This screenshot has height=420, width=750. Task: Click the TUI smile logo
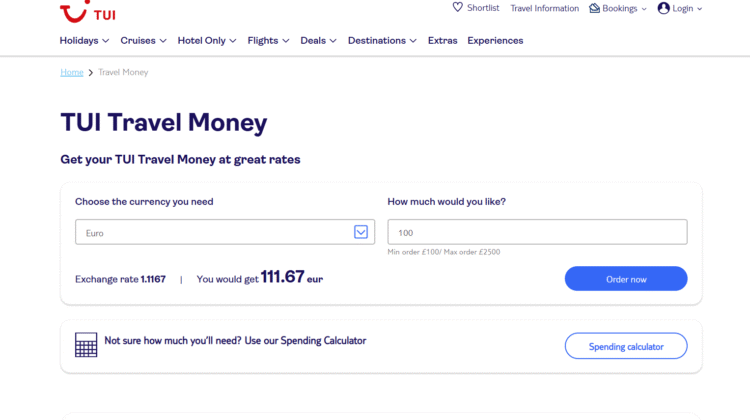[71, 12]
